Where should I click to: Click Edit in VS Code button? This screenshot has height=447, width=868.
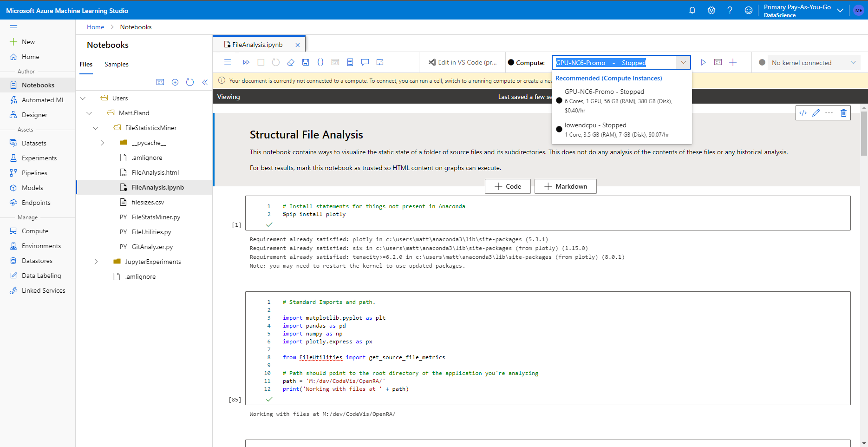pyautogui.click(x=463, y=62)
